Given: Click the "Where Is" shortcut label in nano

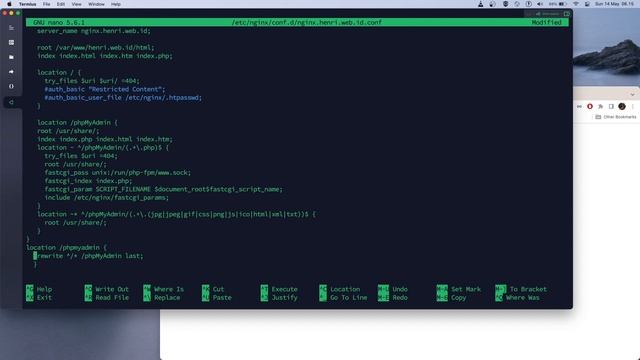Looking at the screenshot, I should (169, 289).
